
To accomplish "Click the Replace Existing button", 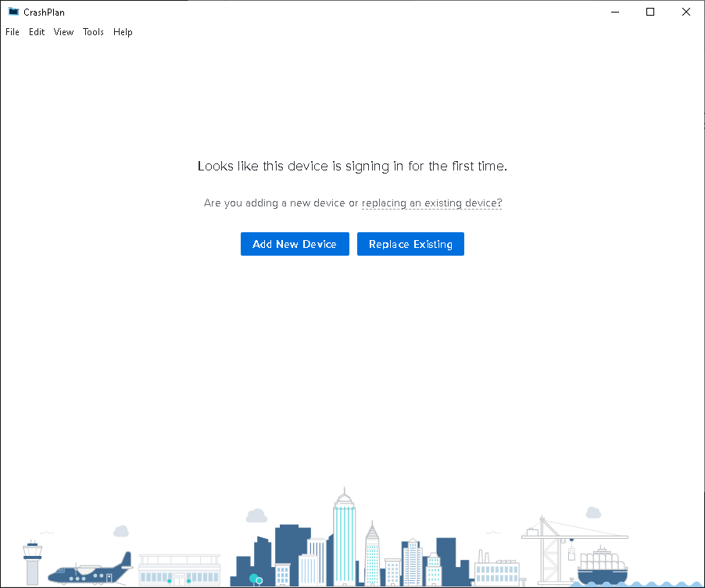I will tap(410, 244).
